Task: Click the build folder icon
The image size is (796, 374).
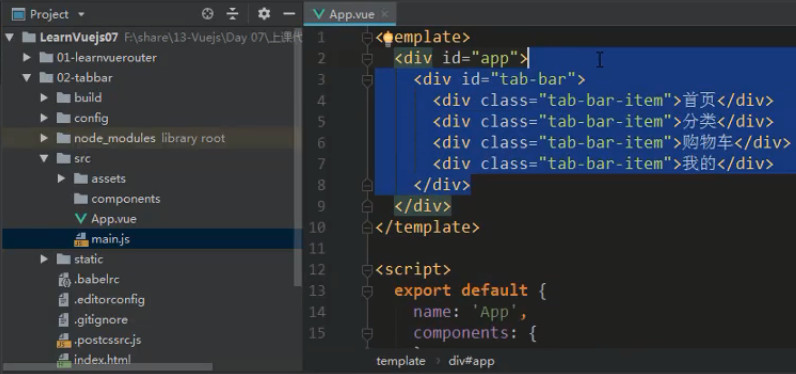Action: [x=63, y=97]
